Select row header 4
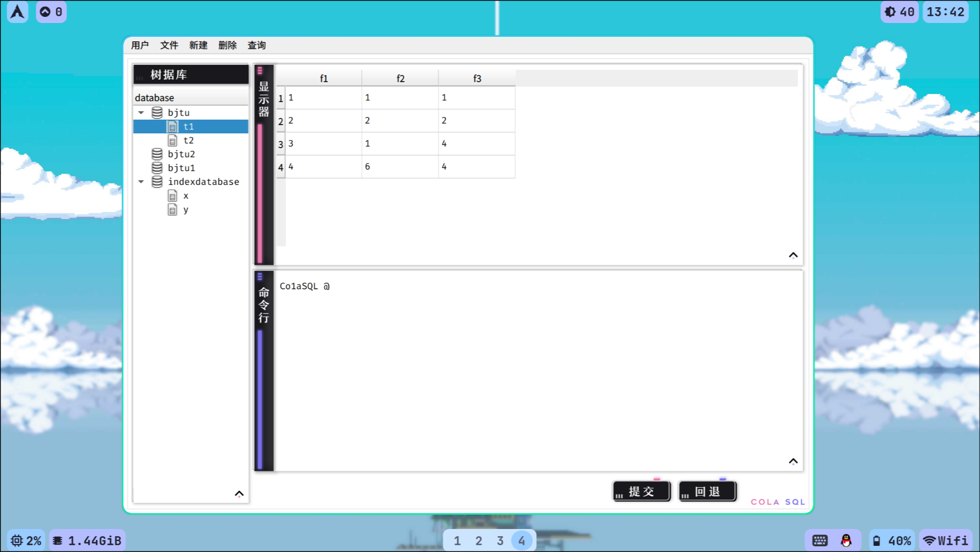The height and width of the screenshot is (552, 980). pyautogui.click(x=281, y=167)
